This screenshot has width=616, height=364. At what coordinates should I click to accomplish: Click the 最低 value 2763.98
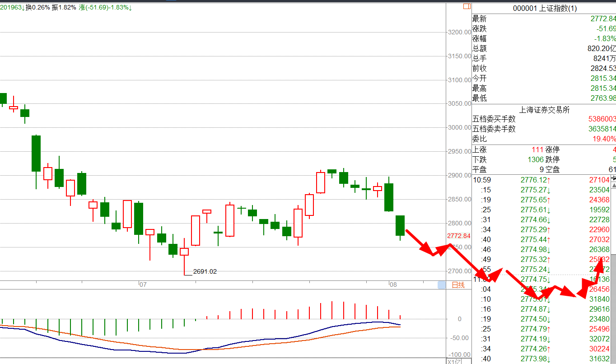603,98
